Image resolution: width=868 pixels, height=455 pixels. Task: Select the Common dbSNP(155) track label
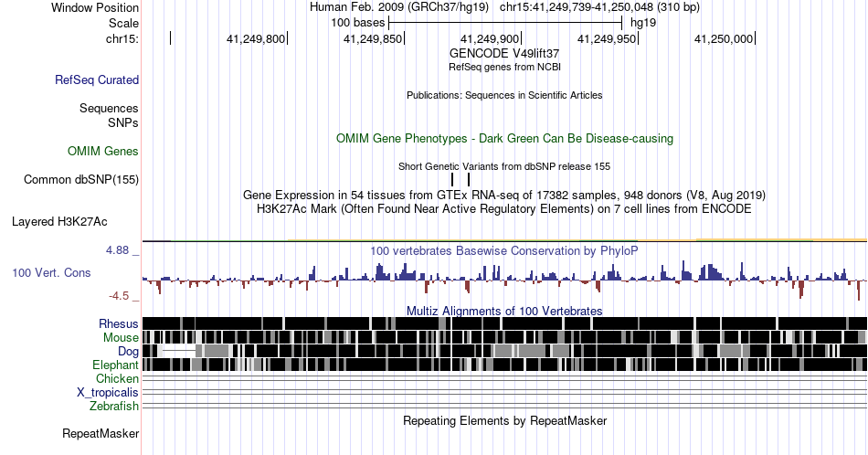81,179
